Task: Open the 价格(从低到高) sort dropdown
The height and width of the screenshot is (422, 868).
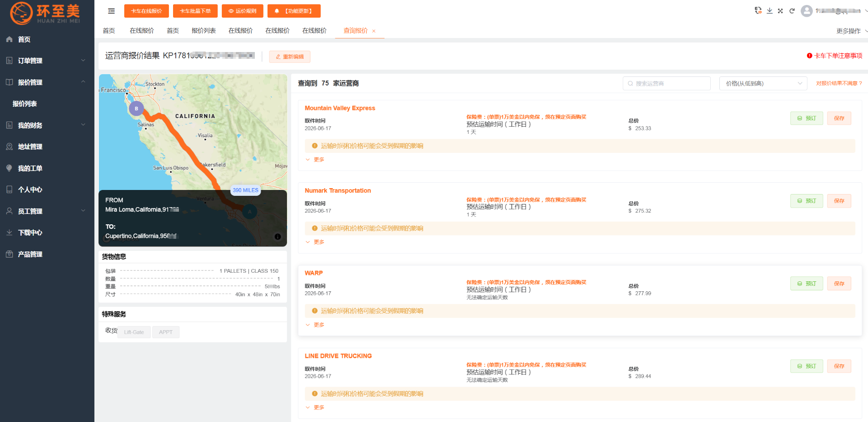Action: tap(763, 83)
